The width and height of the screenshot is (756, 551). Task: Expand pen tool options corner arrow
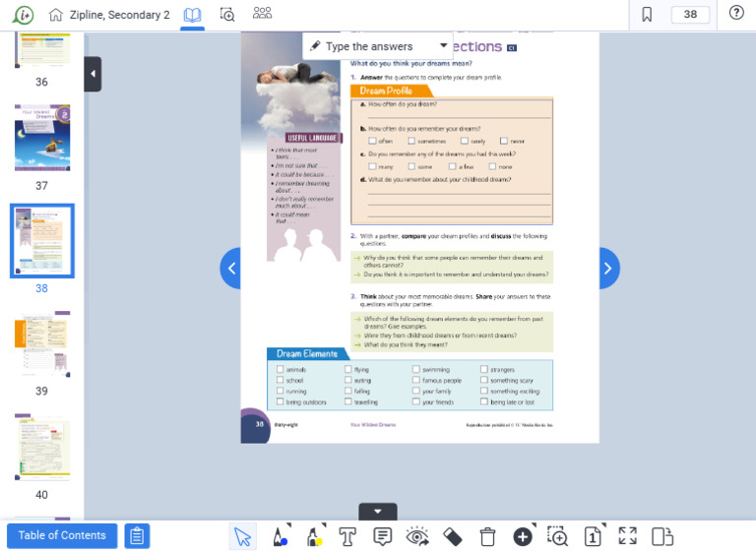tap(288, 525)
